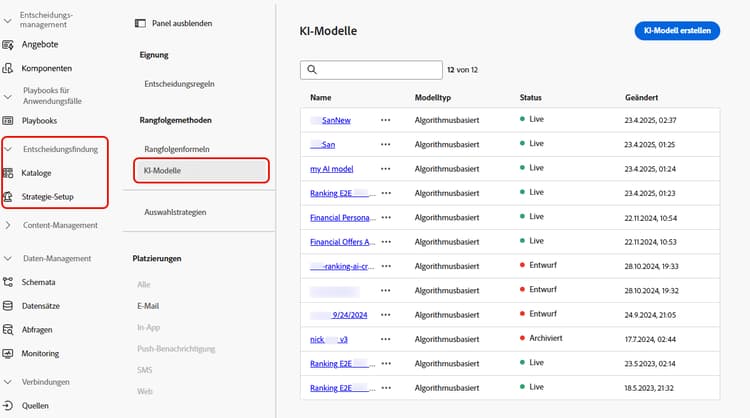Select the Kataloge icon

click(9, 173)
